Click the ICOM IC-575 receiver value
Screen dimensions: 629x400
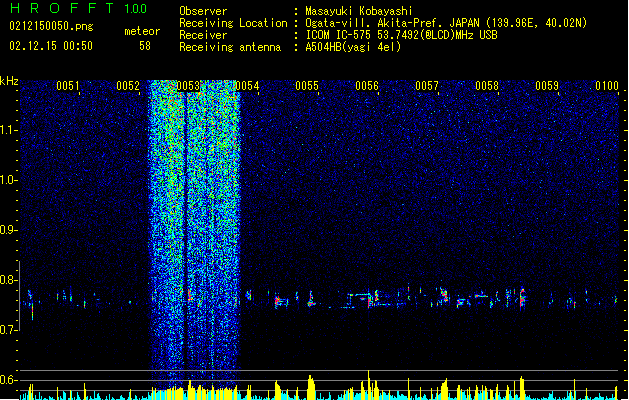pos(401,35)
